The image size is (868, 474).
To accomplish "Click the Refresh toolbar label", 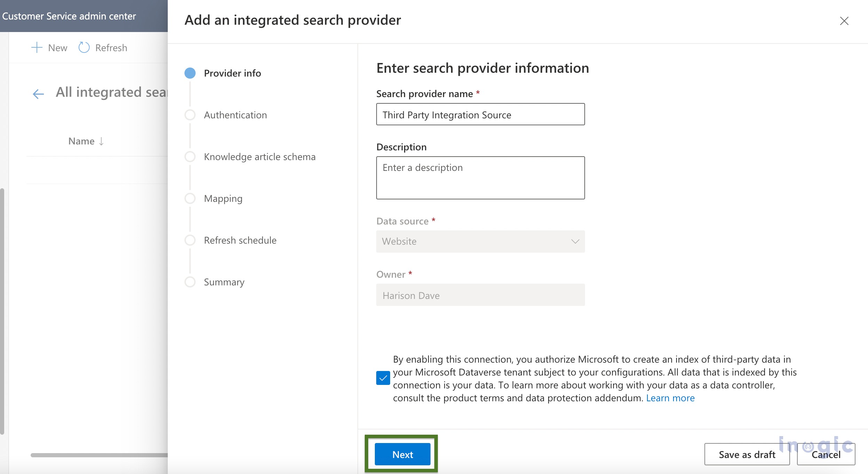I will click(x=111, y=48).
